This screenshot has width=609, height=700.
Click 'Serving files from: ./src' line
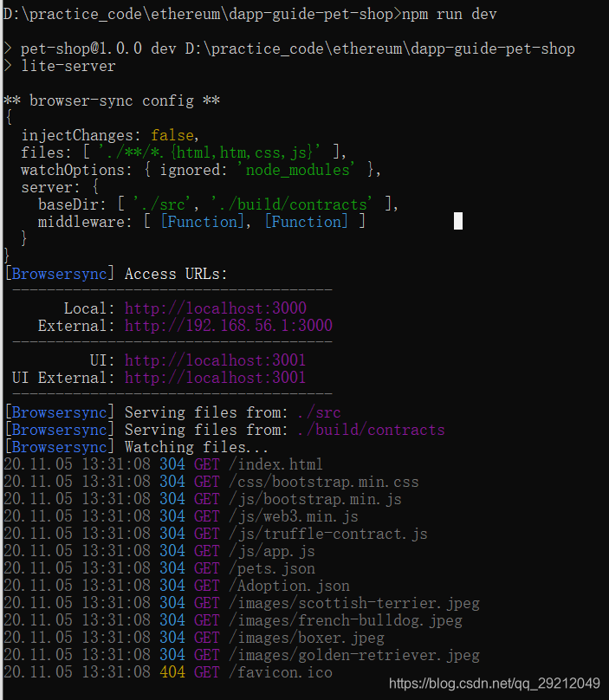coord(172,412)
